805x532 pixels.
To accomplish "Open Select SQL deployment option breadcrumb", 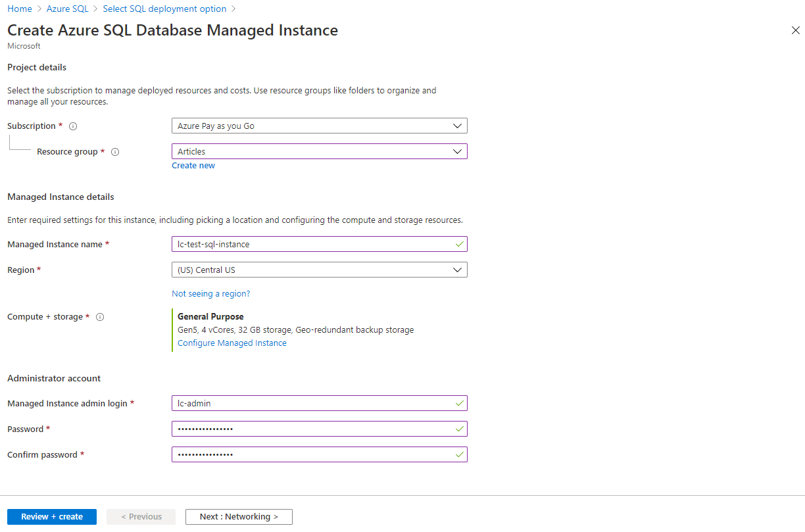I will tap(164, 9).
